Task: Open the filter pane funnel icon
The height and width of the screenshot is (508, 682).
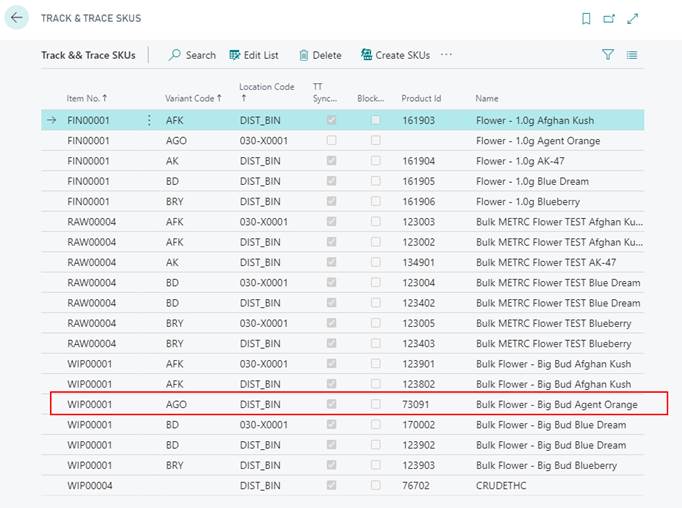Action: coord(608,55)
